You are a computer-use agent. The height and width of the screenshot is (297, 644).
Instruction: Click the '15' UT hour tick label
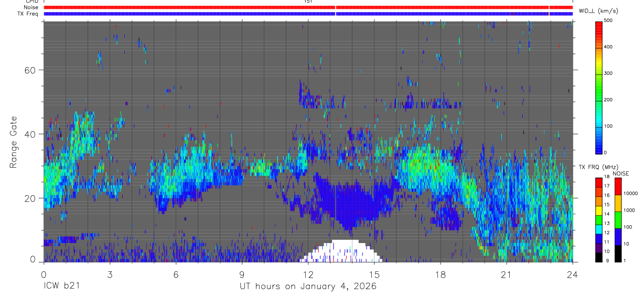tap(374, 274)
